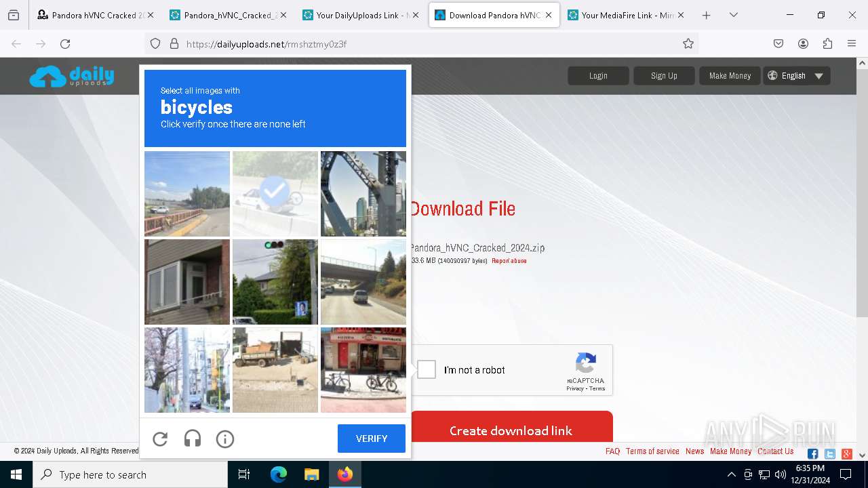Open Firefox application hamburger menu

852,43
